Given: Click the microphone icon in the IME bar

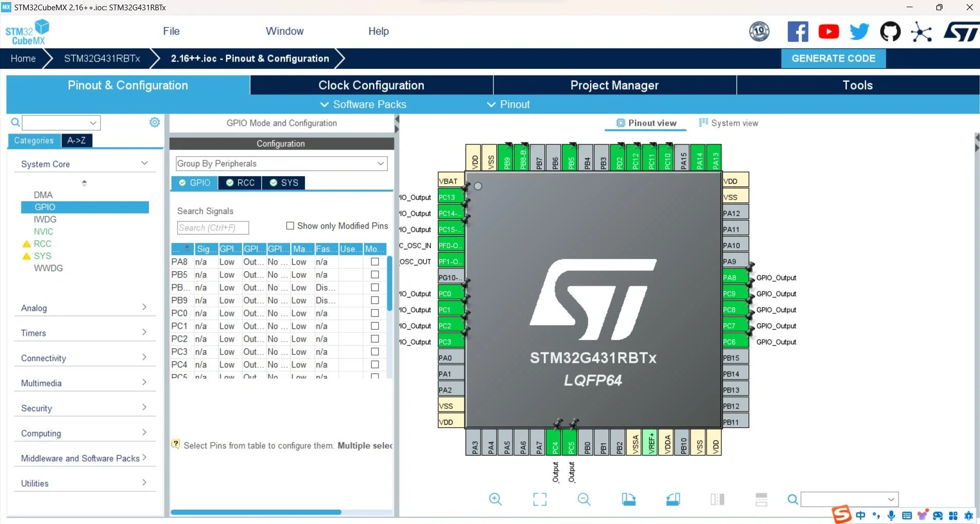Looking at the screenshot, I should (892, 515).
